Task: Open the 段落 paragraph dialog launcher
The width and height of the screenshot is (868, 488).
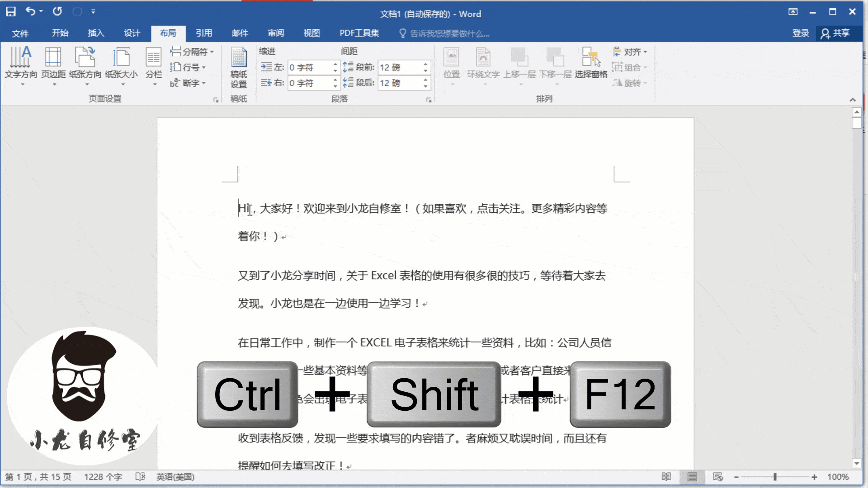Action: (x=429, y=100)
